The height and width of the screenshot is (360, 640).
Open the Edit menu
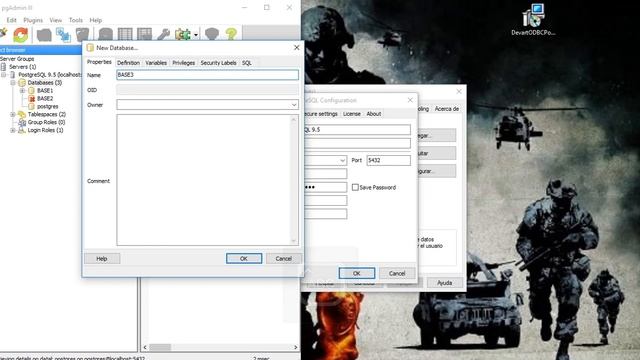pos(11,20)
